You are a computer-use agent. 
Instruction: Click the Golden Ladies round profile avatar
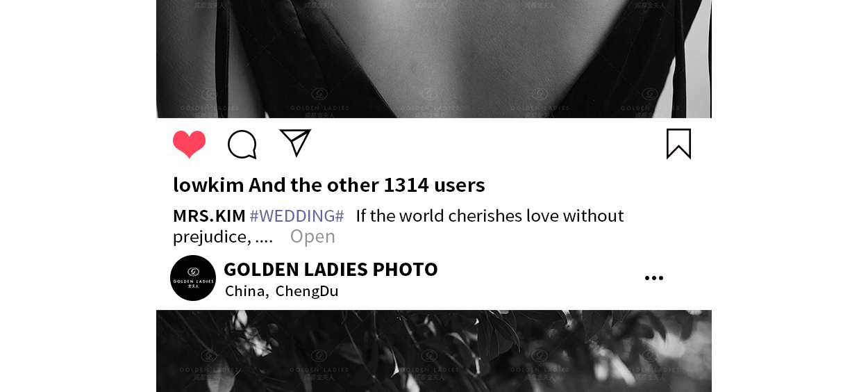pyautogui.click(x=193, y=278)
